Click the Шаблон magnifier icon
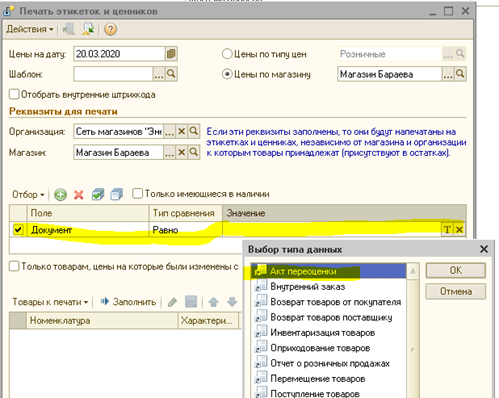499x398 pixels. (x=171, y=74)
